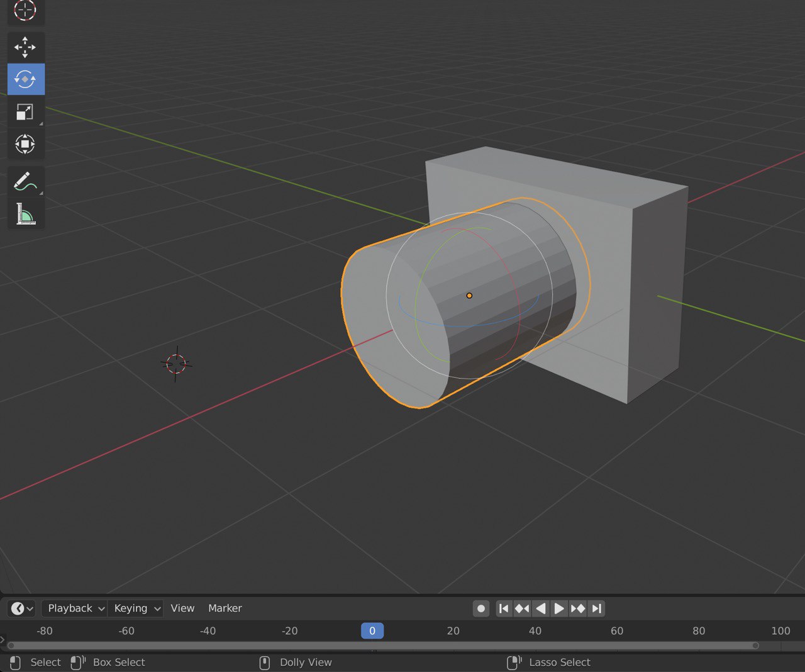Image resolution: width=805 pixels, height=672 pixels.
Task: Click the timeline horizontal scrollbar
Action: [383, 646]
